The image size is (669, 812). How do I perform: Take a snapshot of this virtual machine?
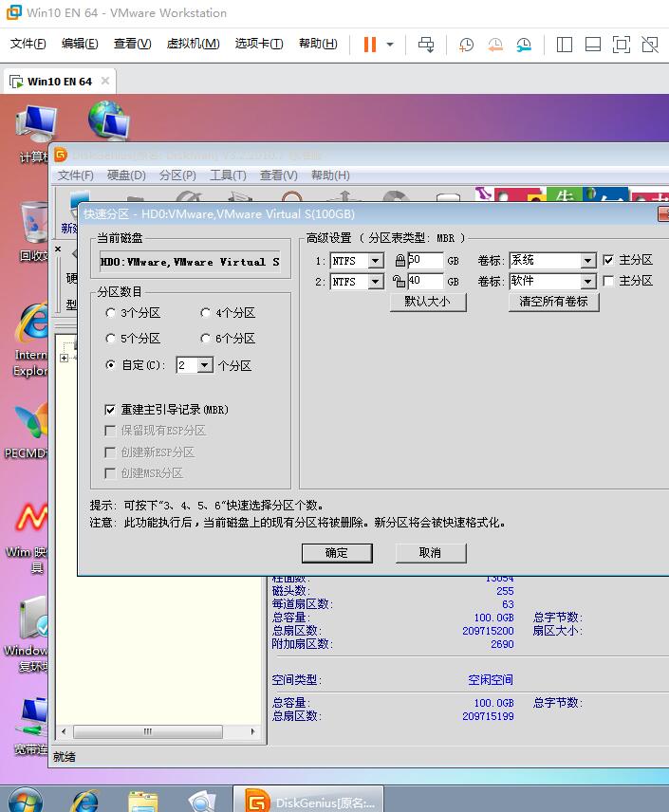click(466, 45)
